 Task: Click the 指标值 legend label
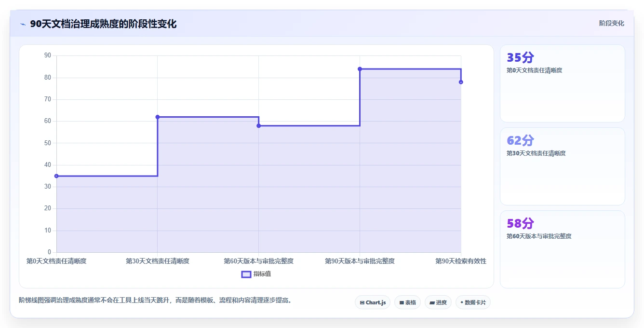pyautogui.click(x=262, y=274)
